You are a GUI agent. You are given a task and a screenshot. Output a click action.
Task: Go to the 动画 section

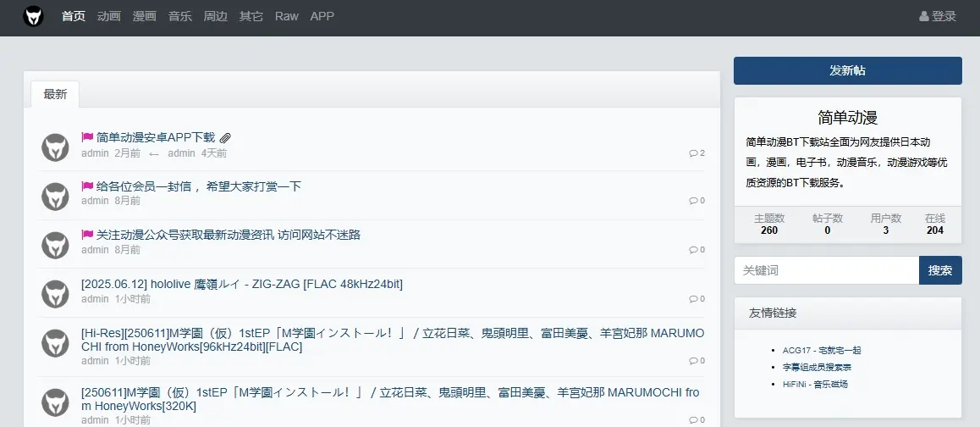pyautogui.click(x=109, y=16)
